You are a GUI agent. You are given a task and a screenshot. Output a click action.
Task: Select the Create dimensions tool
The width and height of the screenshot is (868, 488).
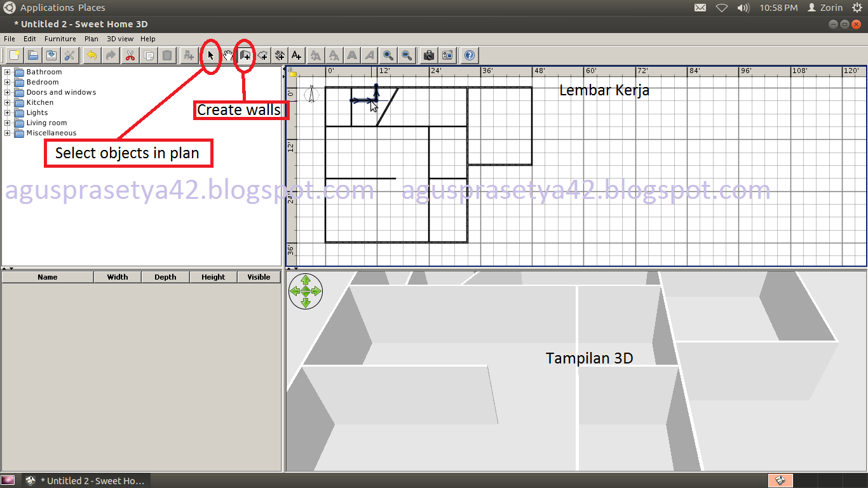click(280, 56)
